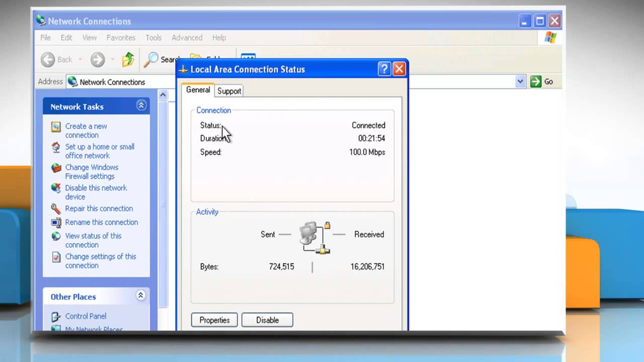Click the Search magnifier toolbar icon
This screenshot has width=644, height=362.
click(151, 59)
